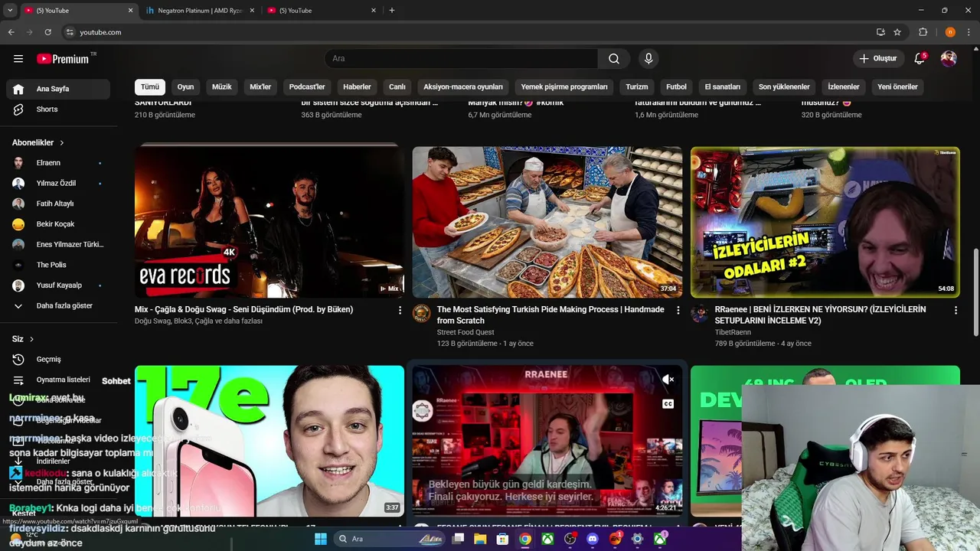The image size is (980, 551).
Task: Reload the current page
Action: click(x=47, y=32)
